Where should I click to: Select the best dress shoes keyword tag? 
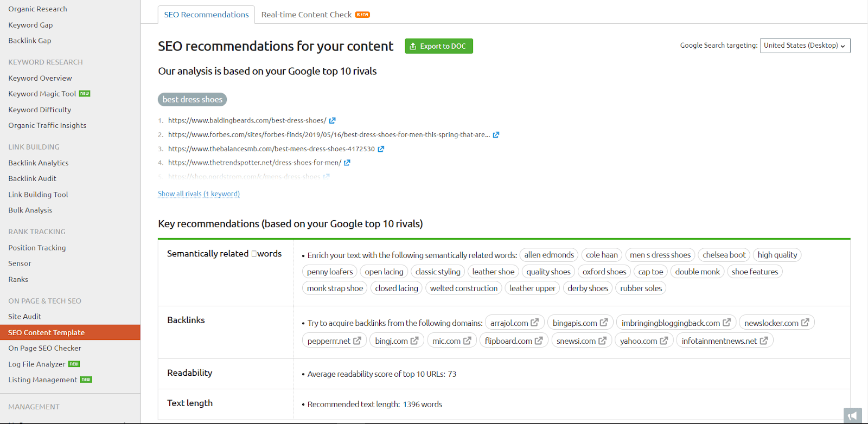[x=192, y=99]
